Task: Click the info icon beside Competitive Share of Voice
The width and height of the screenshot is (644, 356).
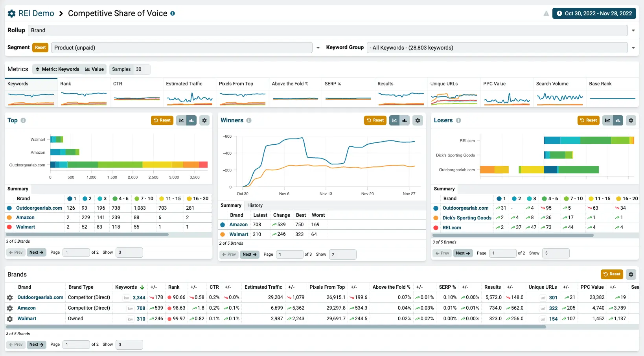Action: click(173, 13)
